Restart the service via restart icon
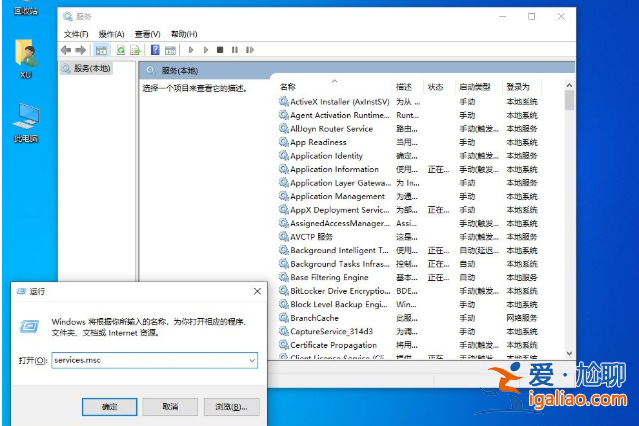The image size is (639, 426). (x=250, y=50)
